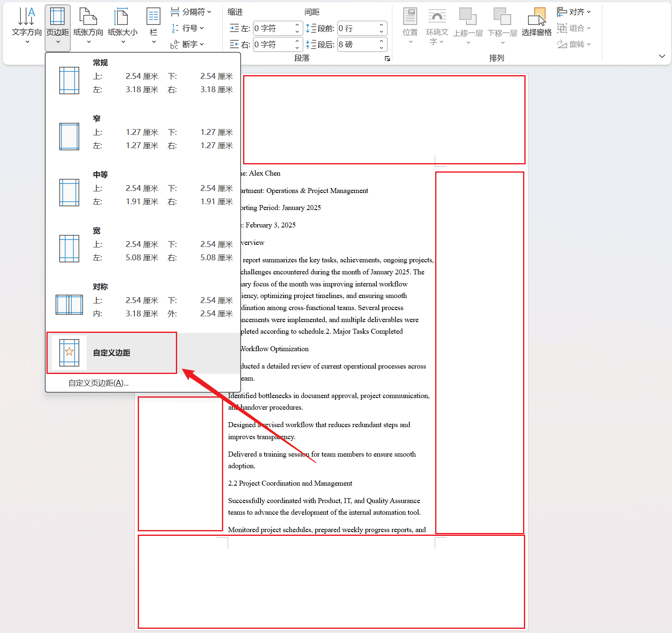Click the 选择窗格 selection pane icon

(536, 17)
